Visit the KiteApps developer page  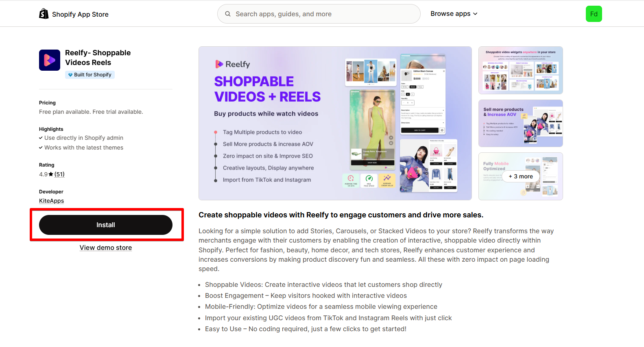[x=52, y=201]
